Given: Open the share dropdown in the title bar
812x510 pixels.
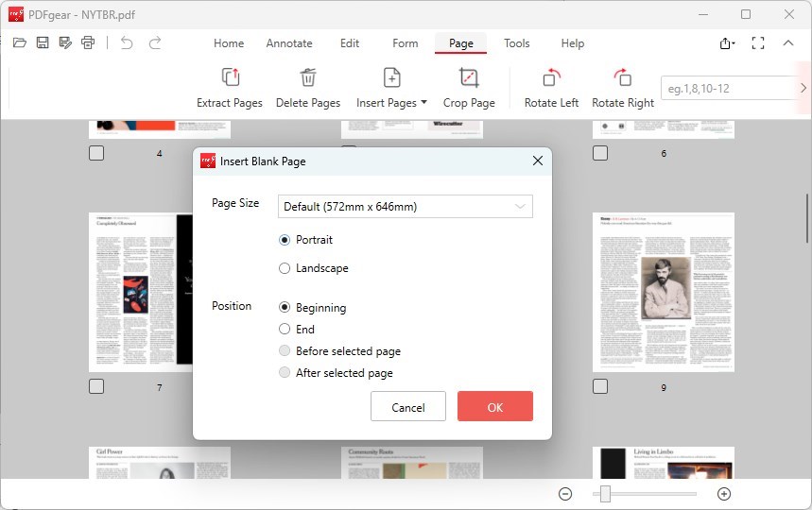Looking at the screenshot, I should pyautogui.click(x=726, y=43).
